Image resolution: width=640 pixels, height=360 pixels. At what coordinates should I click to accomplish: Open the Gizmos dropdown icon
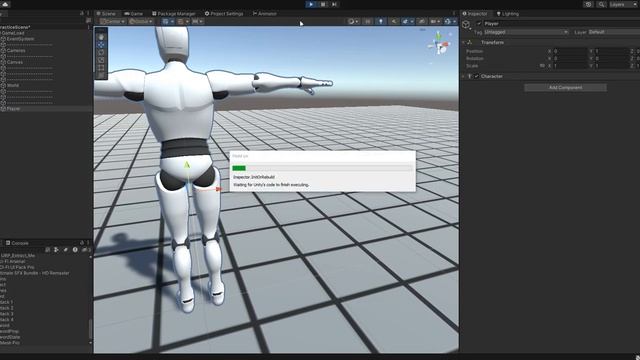pos(450,21)
